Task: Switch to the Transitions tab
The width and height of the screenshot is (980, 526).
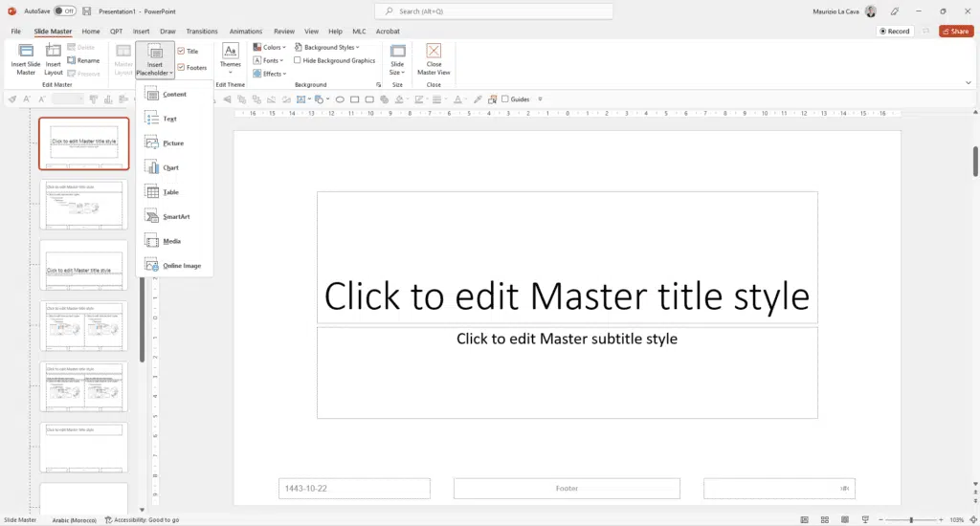Action: [x=202, y=31]
